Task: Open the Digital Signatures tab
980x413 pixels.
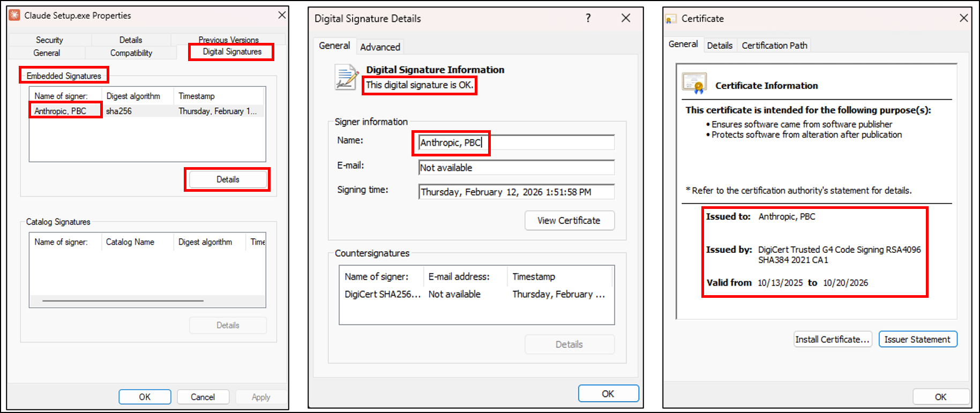Action: (231, 52)
